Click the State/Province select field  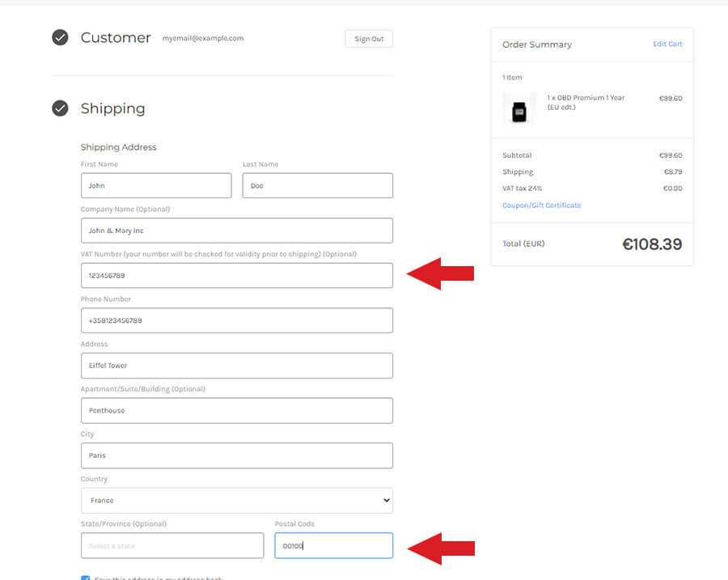(x=172, y=546)
